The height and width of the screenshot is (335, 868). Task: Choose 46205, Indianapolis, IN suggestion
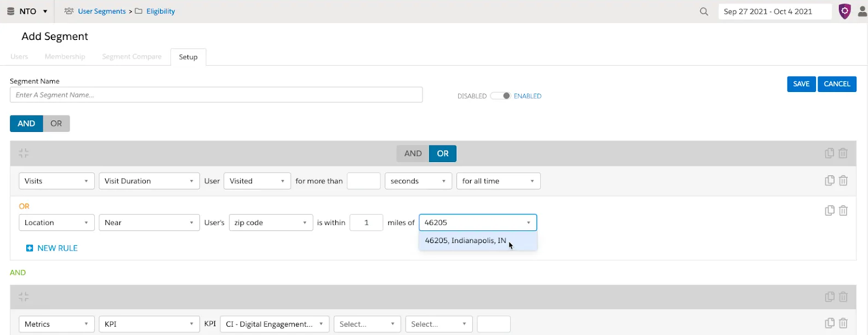point(478,241)
